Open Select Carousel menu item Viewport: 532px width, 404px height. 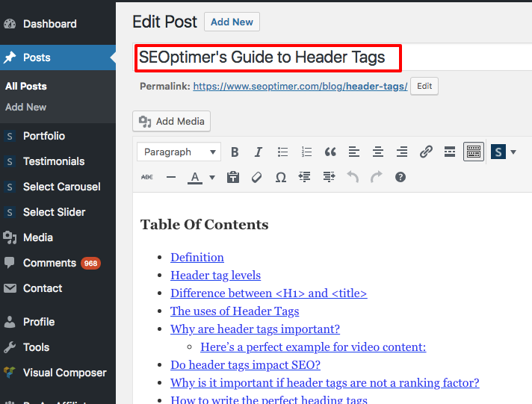click(x=58, y=187)
